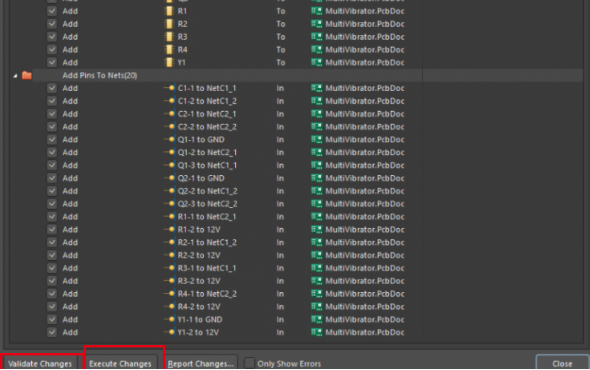Click the pin icon for R4-2 to 12V
Screen dimensions: 590x370
[170, 307]
